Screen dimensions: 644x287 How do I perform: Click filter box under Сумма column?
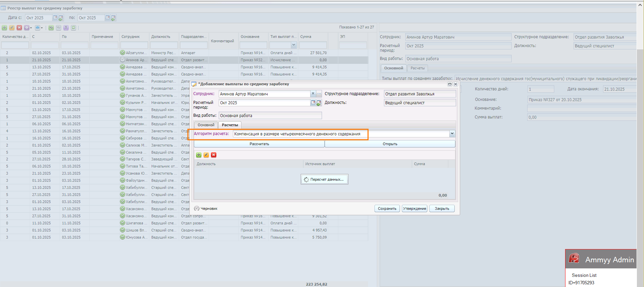[313, 45]
